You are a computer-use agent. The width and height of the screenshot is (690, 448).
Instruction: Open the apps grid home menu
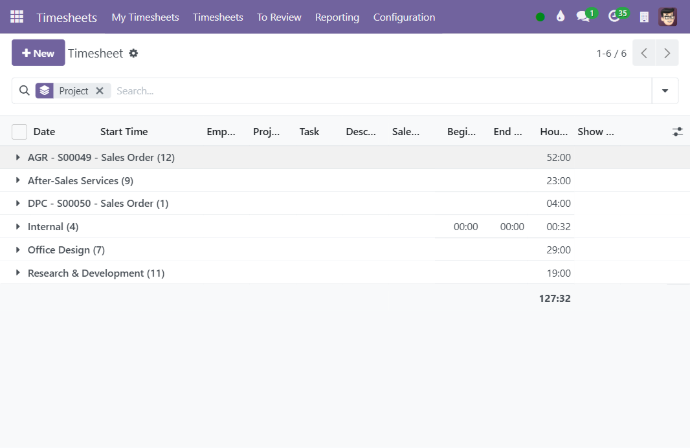(17, 17)
